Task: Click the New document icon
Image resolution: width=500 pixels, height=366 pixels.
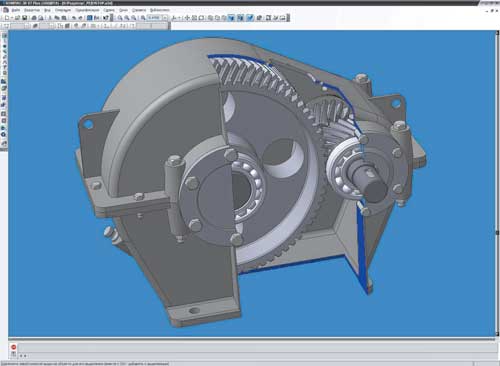Action: [7, 18]
